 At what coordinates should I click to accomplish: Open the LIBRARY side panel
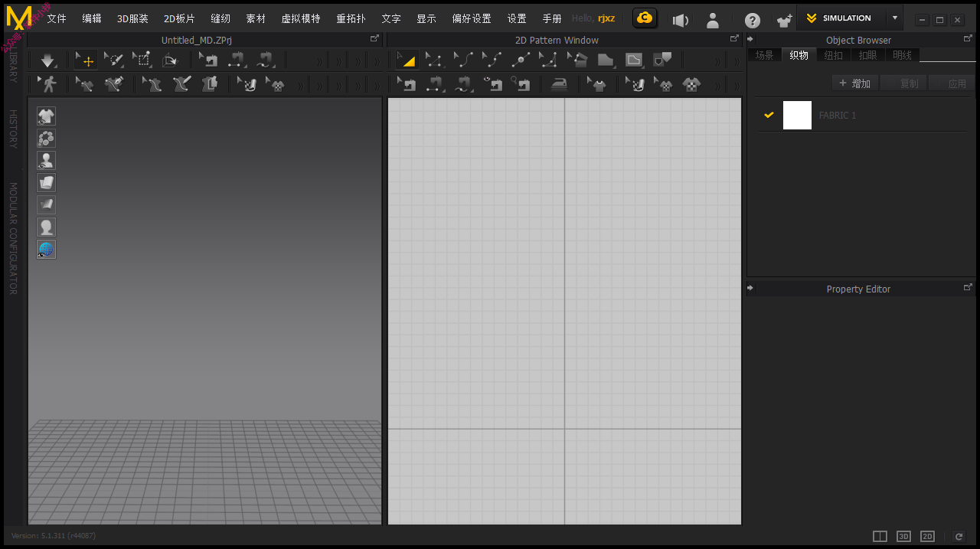pos(13,67)
